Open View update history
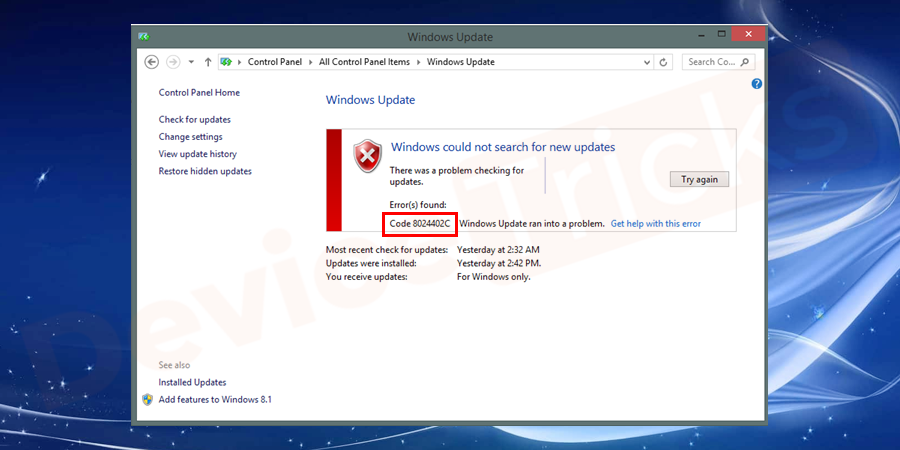This screenshot has height=450, width=900. coord(197,154)
